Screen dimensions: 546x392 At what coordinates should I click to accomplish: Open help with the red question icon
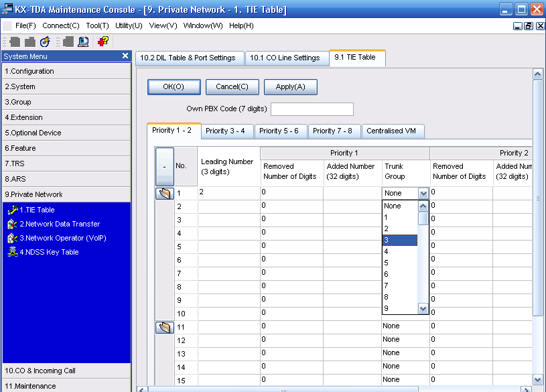[103, 42]
